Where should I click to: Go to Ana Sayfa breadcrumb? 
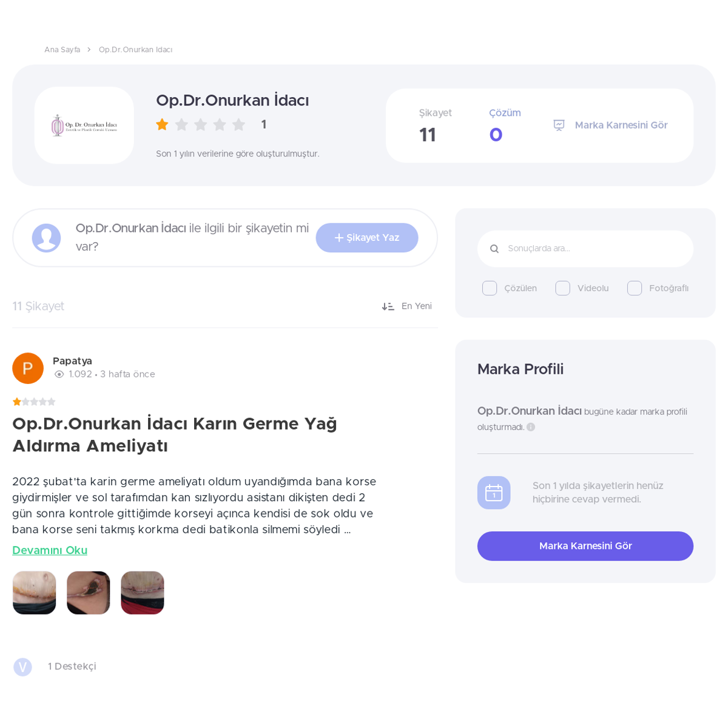[x=62, y=50]
